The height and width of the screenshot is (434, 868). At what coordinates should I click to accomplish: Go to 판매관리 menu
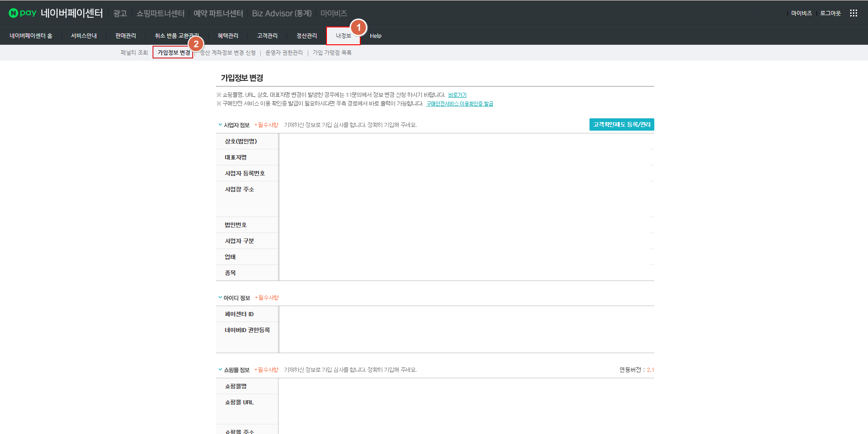(126, 36)
